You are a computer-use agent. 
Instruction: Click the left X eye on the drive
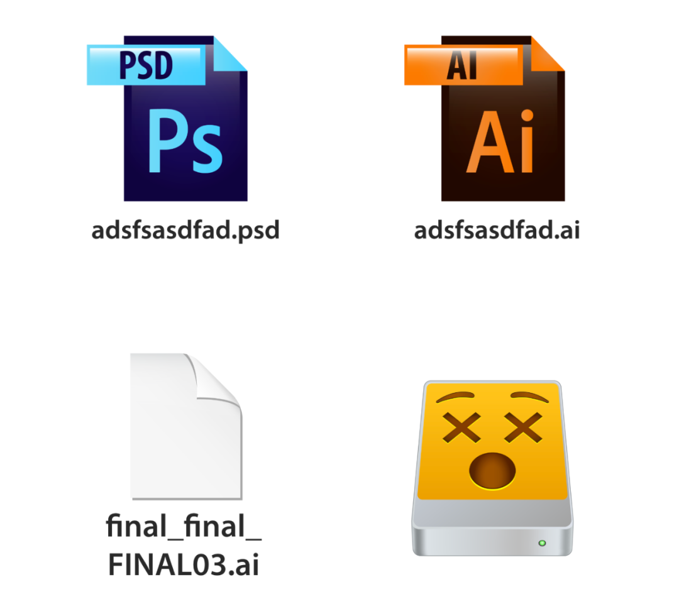[x=461, y=427]
